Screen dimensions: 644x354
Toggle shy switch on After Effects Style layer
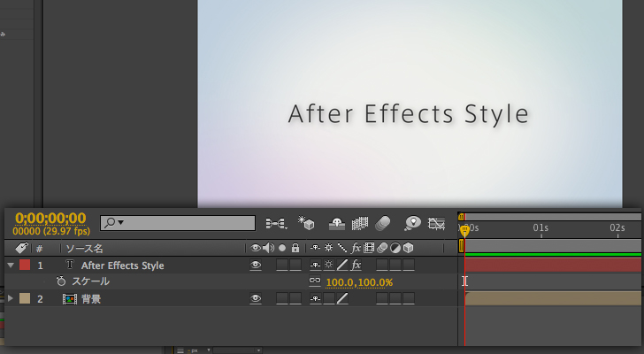pos(315,265)
